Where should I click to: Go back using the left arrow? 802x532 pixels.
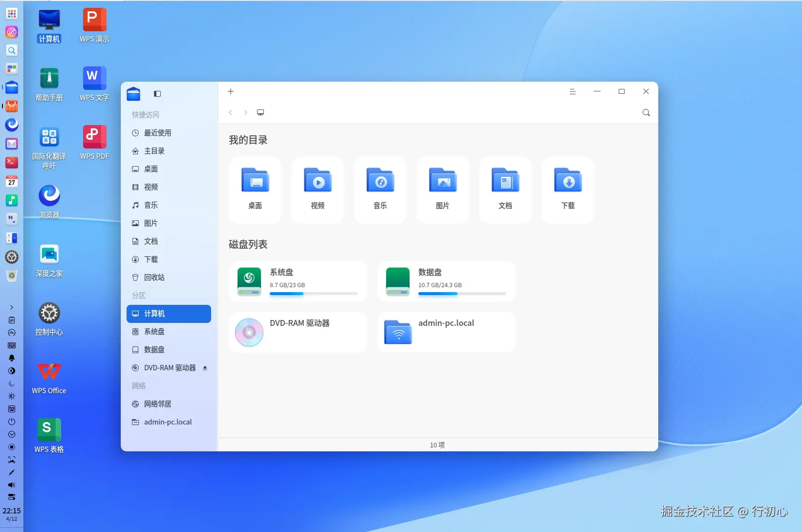pos(231,112)
